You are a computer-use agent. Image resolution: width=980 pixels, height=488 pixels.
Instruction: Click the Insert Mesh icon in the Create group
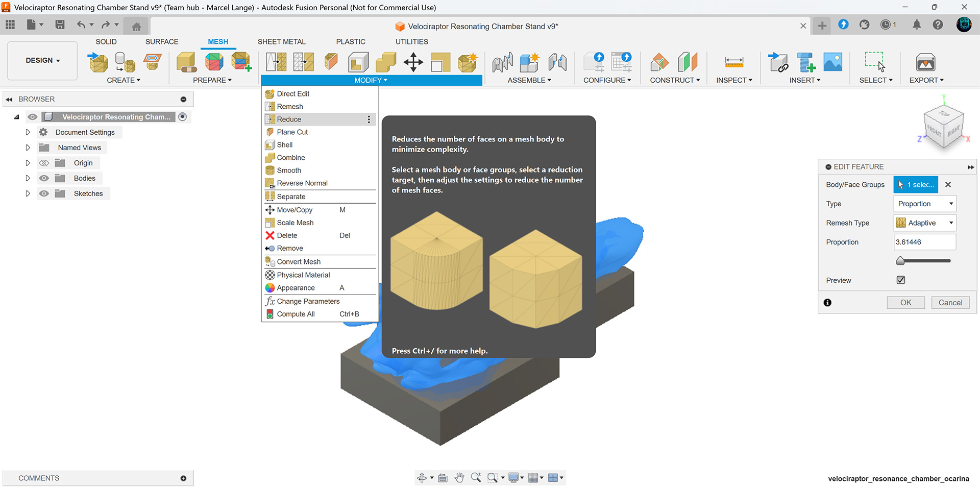click(97, 62)
